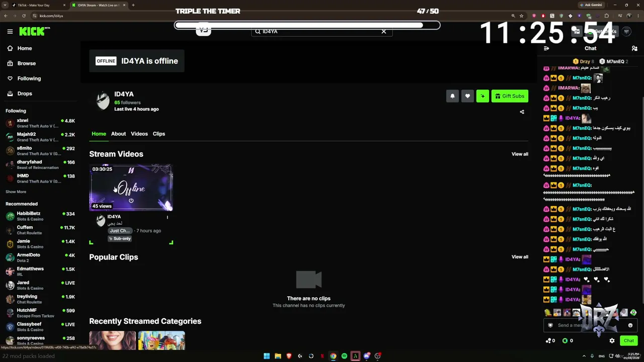Switch to the Videos tab
Viewport: 644px width, 362px height.
(x=139, y=134)
